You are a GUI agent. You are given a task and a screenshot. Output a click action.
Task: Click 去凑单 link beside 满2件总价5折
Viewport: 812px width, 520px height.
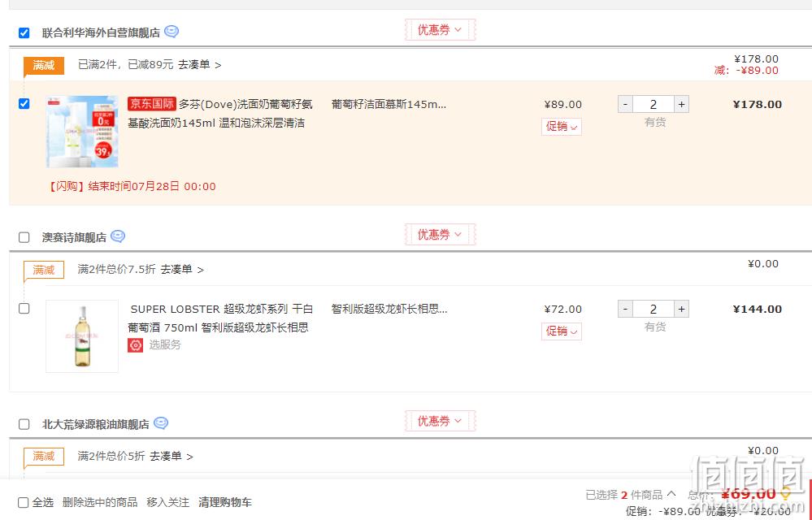(x=171, y=457)
